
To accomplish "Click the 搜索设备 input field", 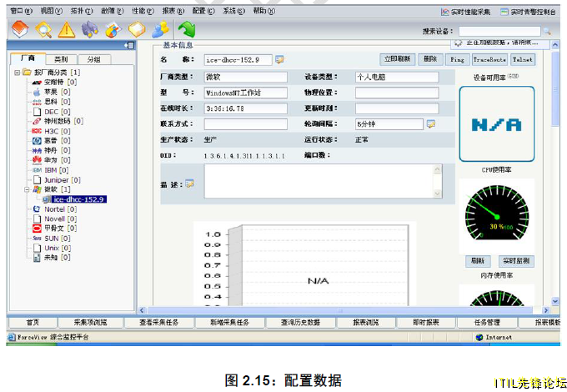I will [x=499, y=32].
